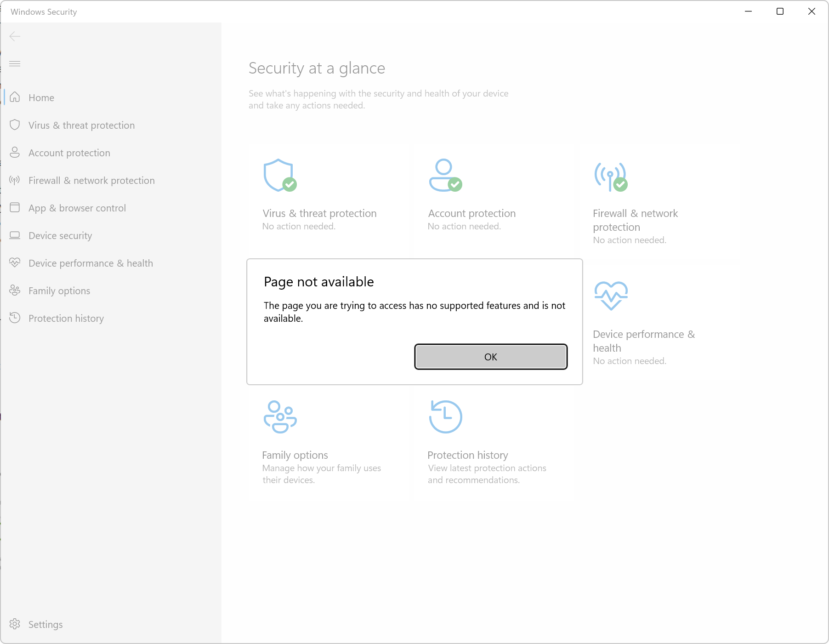Select Family options in the sidebar
Viewport: 829px width, 644px height.
(x=59, y=291)
